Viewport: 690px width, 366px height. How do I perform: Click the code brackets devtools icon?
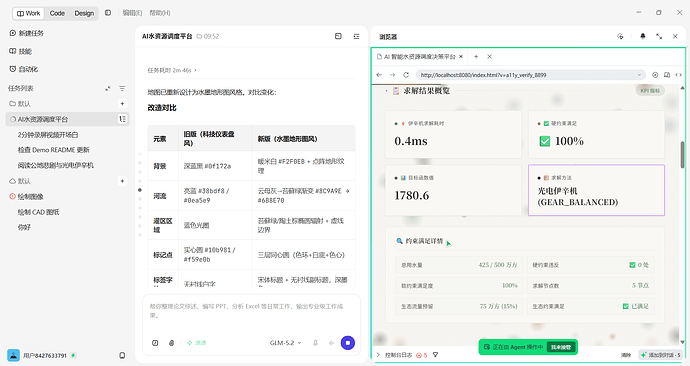[x=679, y=75]
